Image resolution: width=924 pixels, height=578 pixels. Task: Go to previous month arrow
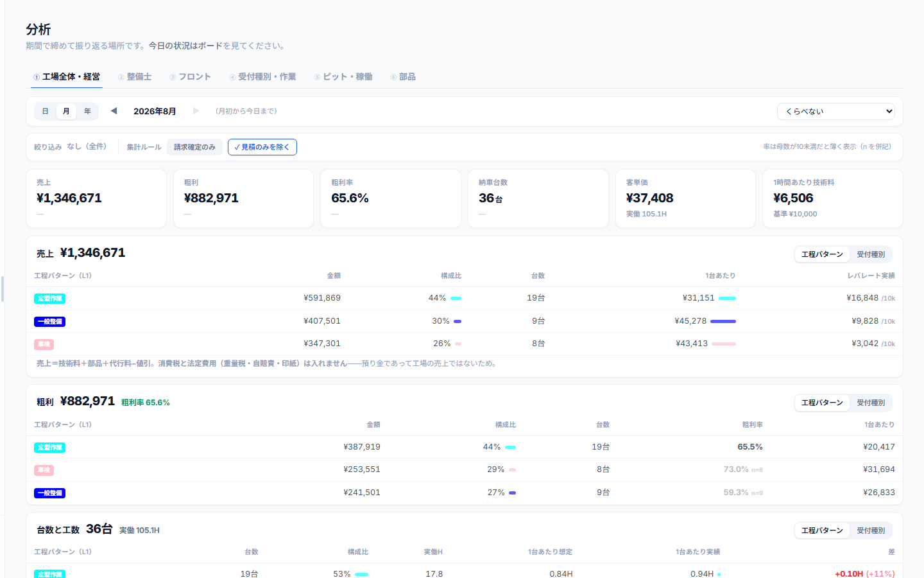(114, 111)
